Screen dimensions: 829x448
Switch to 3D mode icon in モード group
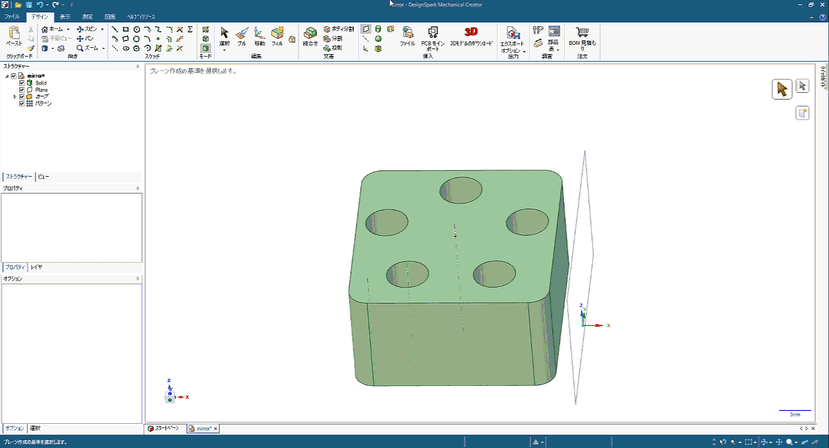click(x=206, y=48)
